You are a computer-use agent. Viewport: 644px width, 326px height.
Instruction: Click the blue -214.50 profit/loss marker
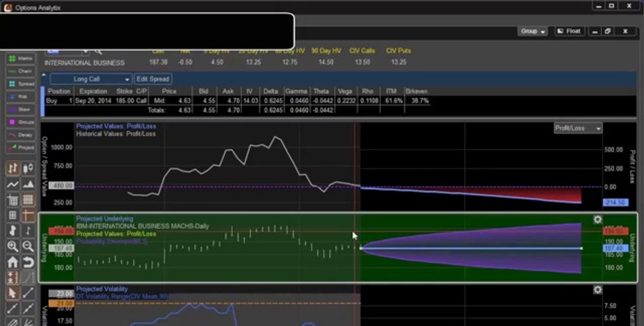tap(615, 202)
